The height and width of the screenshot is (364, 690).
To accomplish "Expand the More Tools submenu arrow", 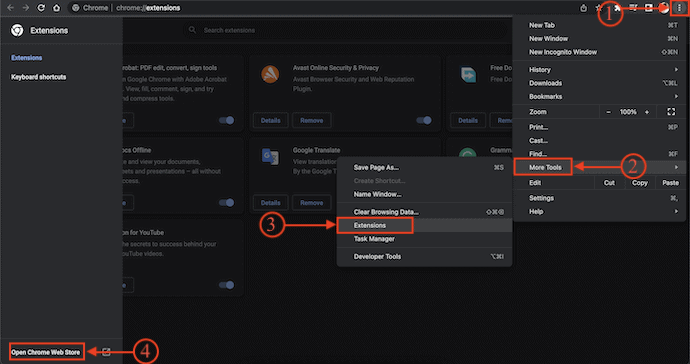I will (x=676, y=167).
